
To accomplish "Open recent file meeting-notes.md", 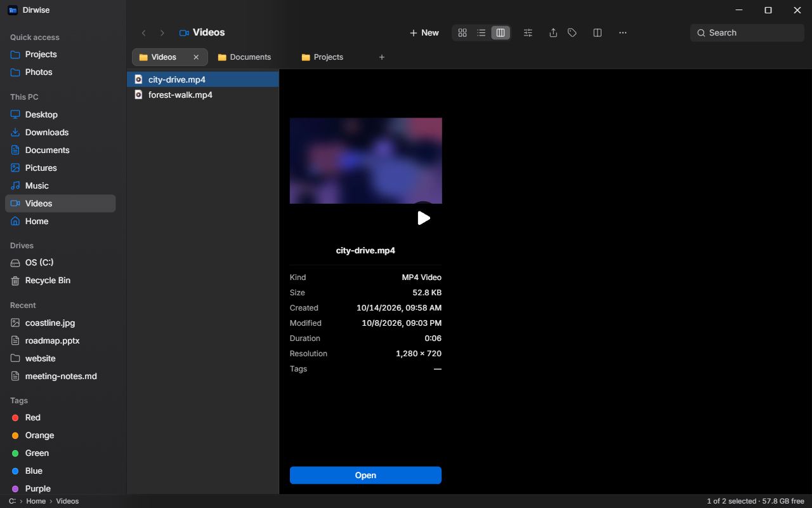I will tap(60, 376).
